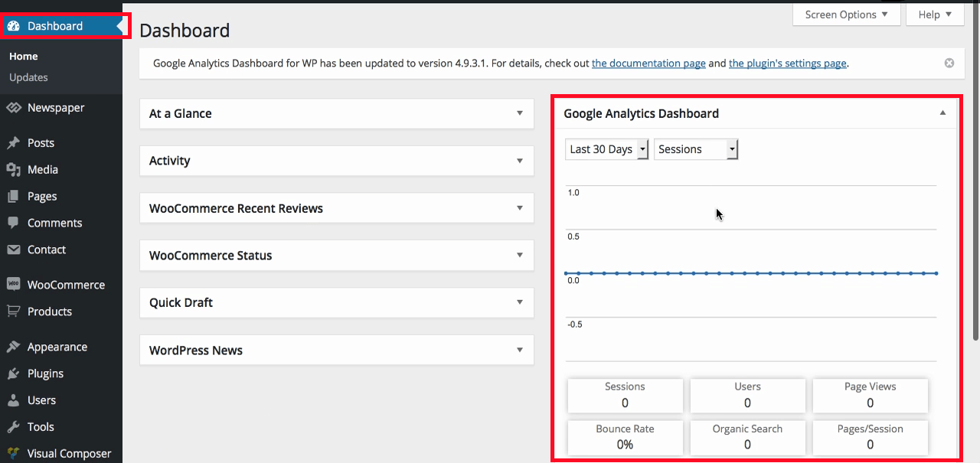The image size is (980, 463).
Task: Collapse the Google Analytics Dashboard widget
Action: click(942, 113)
